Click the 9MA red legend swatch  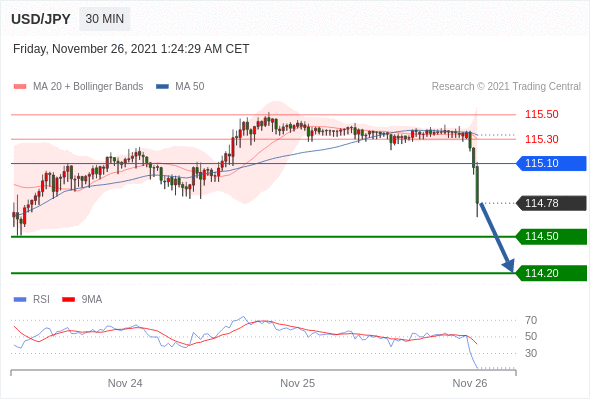point(68,300)
